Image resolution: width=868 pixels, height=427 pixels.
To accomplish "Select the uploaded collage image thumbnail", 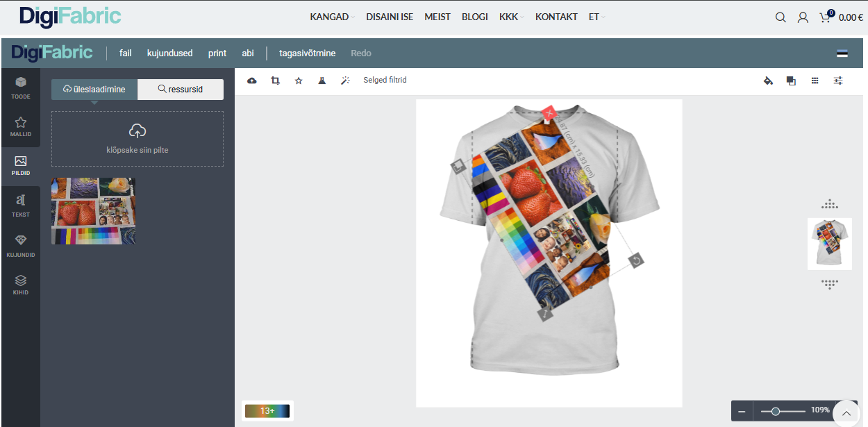I will (93, 211).
